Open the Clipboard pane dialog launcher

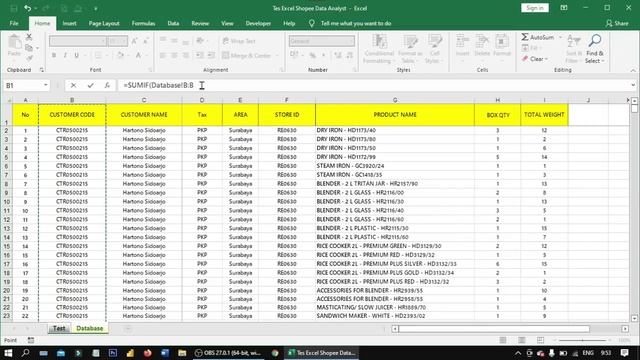click(x=42, y=70)
